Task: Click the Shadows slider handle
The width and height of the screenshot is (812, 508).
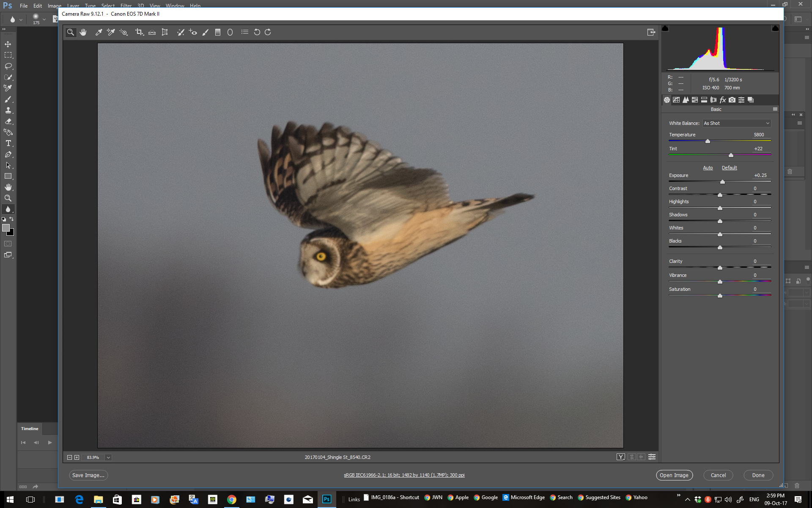Action: [x=720, y=221]
